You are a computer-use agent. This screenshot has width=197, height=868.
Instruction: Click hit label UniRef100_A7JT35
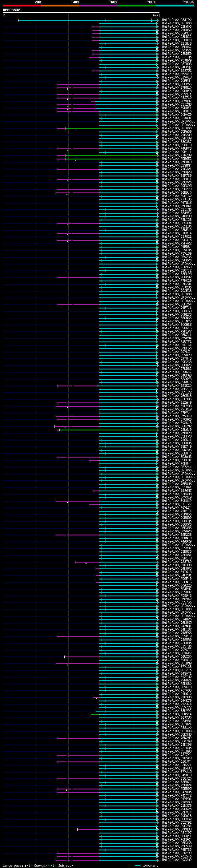click(176, 200)
